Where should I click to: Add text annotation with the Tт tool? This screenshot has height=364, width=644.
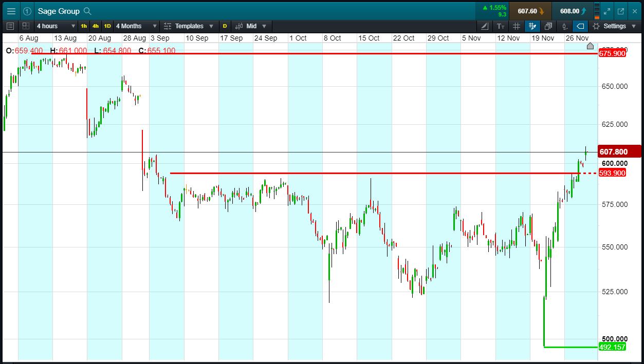point(501,26)
